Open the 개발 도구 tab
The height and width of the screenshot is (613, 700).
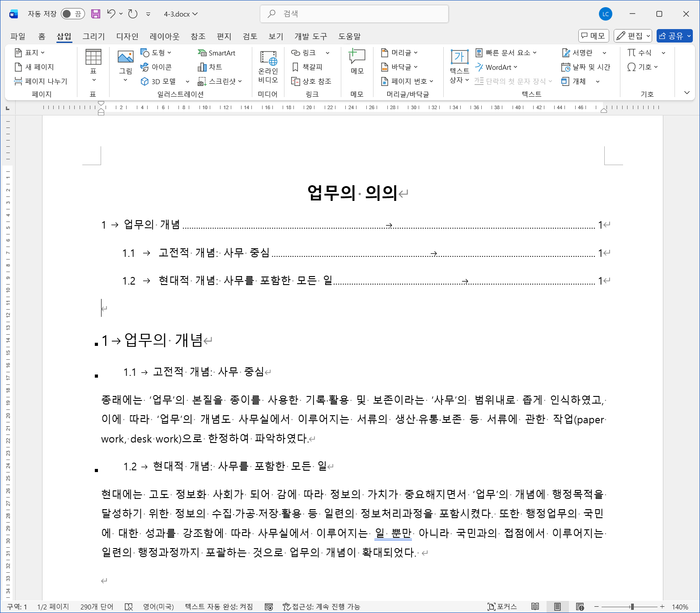pyautogui.click(x=310, y=36)
